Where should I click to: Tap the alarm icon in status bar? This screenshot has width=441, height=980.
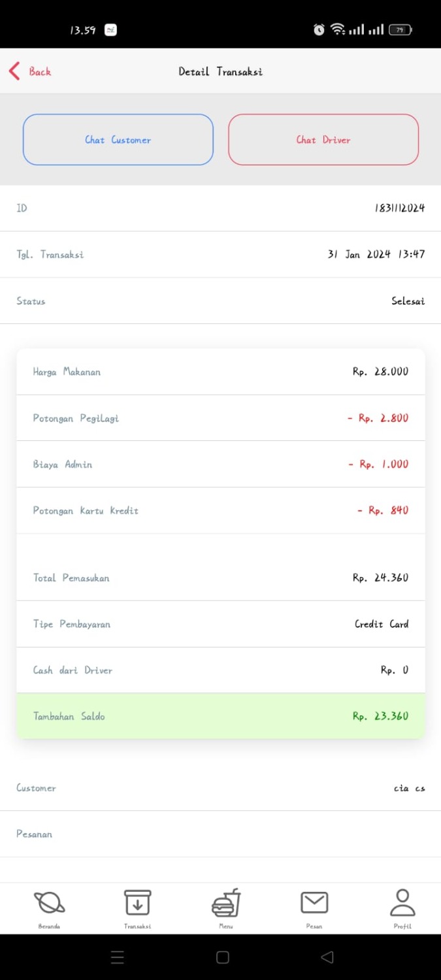point(319,29)
